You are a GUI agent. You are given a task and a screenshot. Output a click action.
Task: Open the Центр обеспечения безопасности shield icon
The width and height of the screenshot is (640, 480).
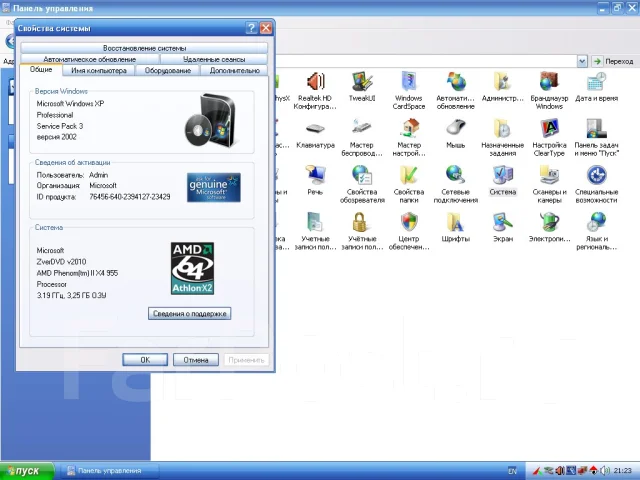[x=409, y=231]
